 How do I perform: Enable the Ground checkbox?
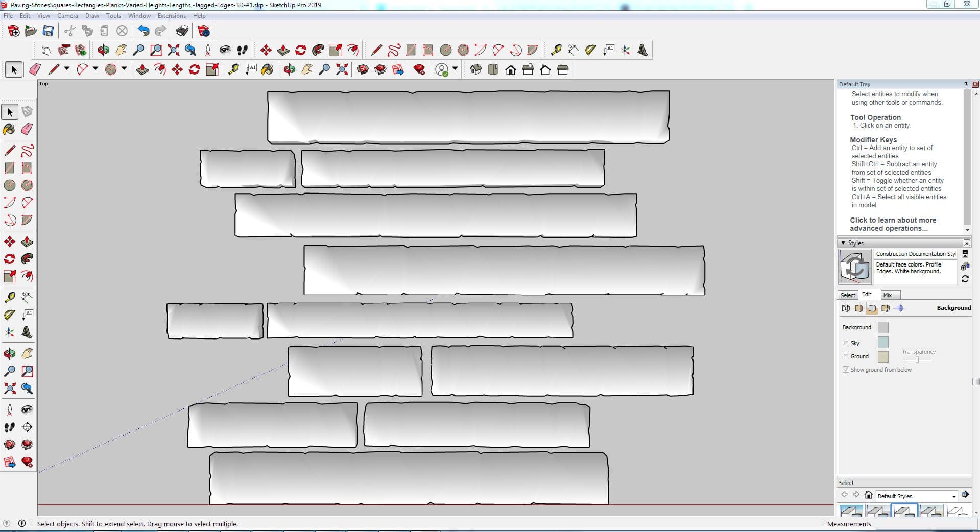coord(846,356)
